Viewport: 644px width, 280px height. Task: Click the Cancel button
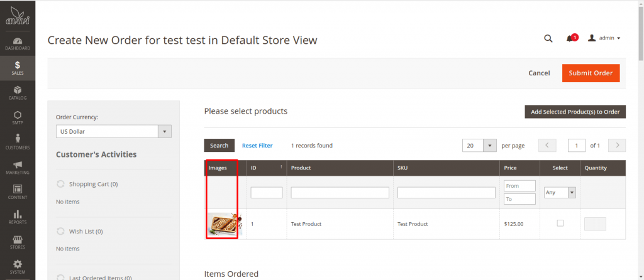(539, 73)
